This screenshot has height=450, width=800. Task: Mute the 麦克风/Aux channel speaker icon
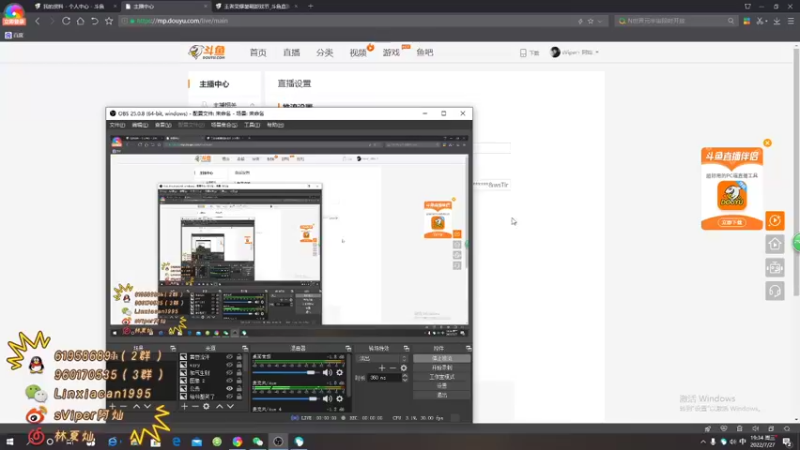pos(327,398)
